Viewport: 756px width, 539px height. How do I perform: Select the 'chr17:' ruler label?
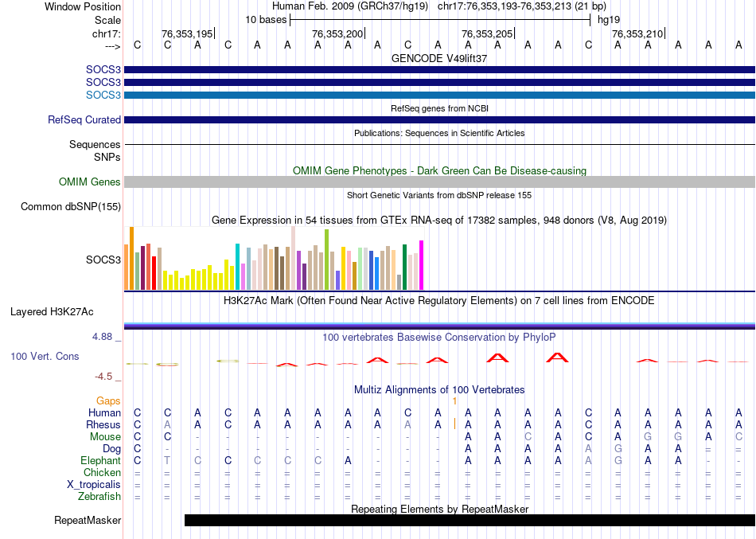pyautogui.click(x=106, y=33)
